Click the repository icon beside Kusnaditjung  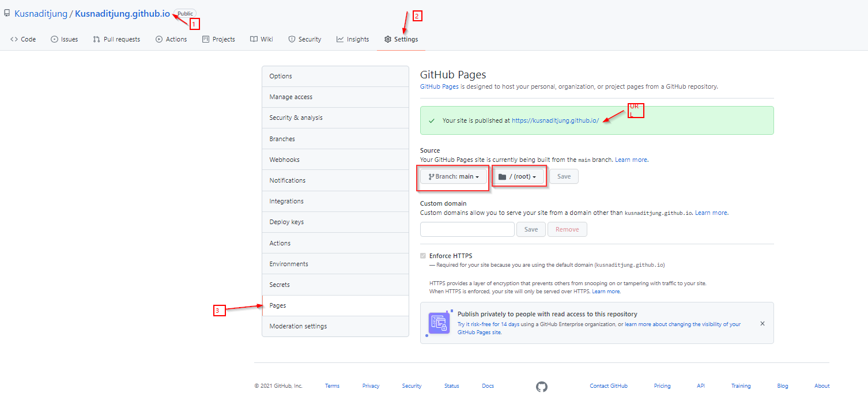(7, 13)
